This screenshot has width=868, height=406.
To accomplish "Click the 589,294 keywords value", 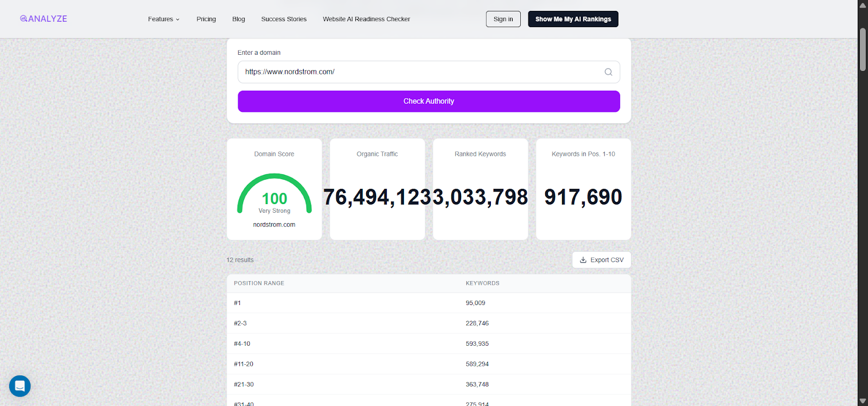I will [477, 364].
